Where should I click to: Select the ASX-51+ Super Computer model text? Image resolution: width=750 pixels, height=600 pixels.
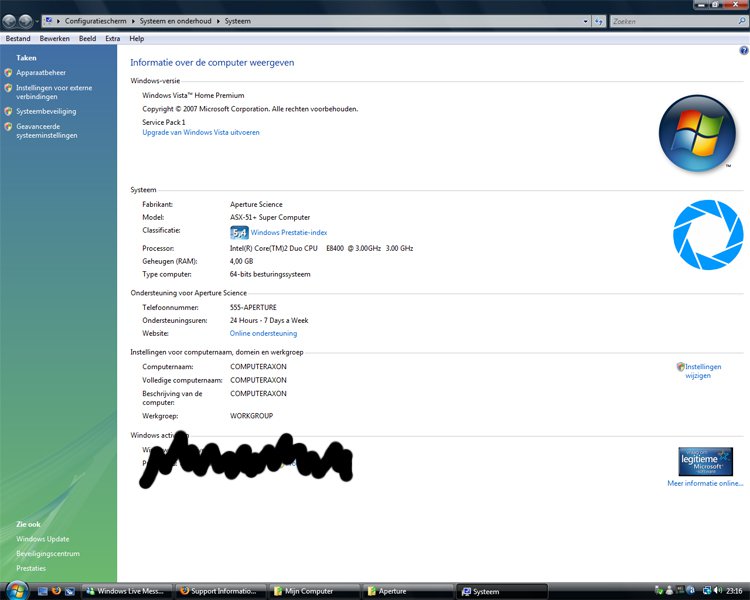[270, 217]
